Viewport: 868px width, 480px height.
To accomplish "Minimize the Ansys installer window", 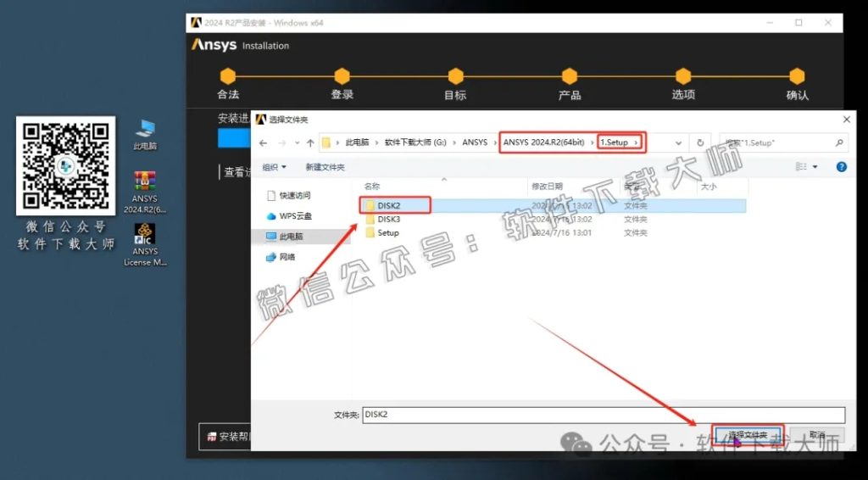I will click(770, 23).
